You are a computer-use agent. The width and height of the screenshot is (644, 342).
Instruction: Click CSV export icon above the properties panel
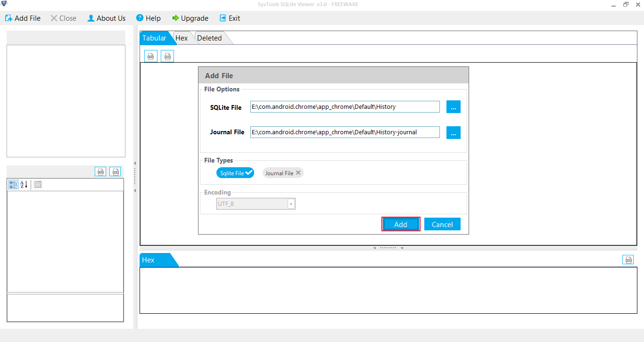100,171
